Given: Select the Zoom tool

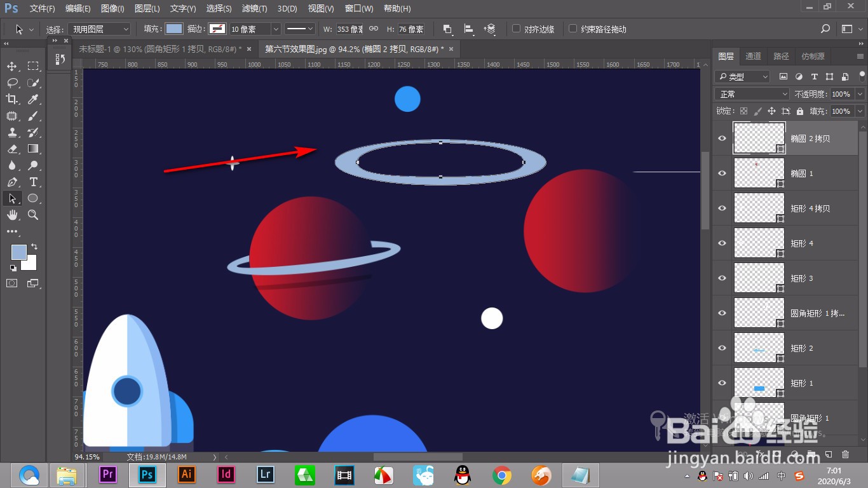Looking at the screenshot, I should coord(33,215).
